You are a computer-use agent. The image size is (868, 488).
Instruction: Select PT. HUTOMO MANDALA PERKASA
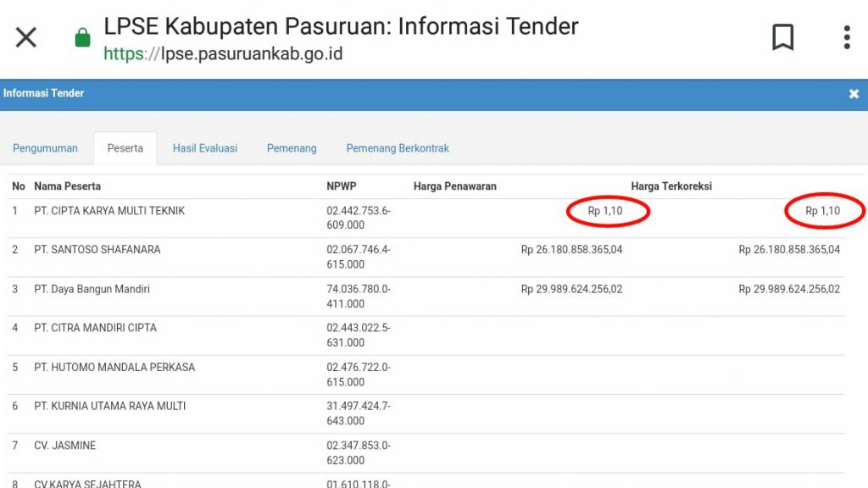114,367
